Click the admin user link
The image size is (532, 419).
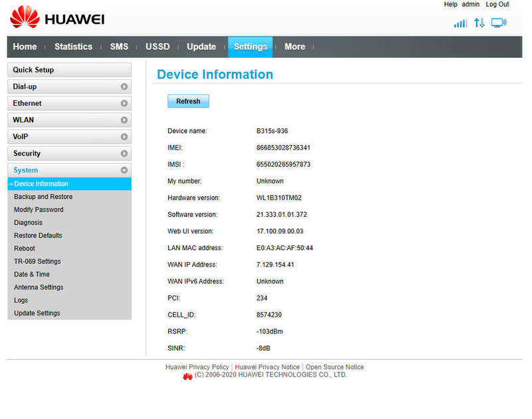click(x=471, y=5)
